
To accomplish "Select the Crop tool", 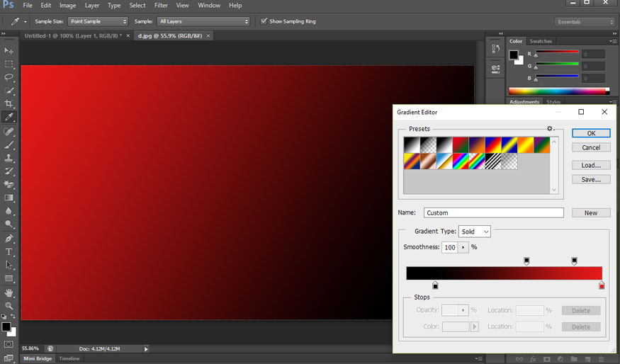I will click(x=9, y=103).
